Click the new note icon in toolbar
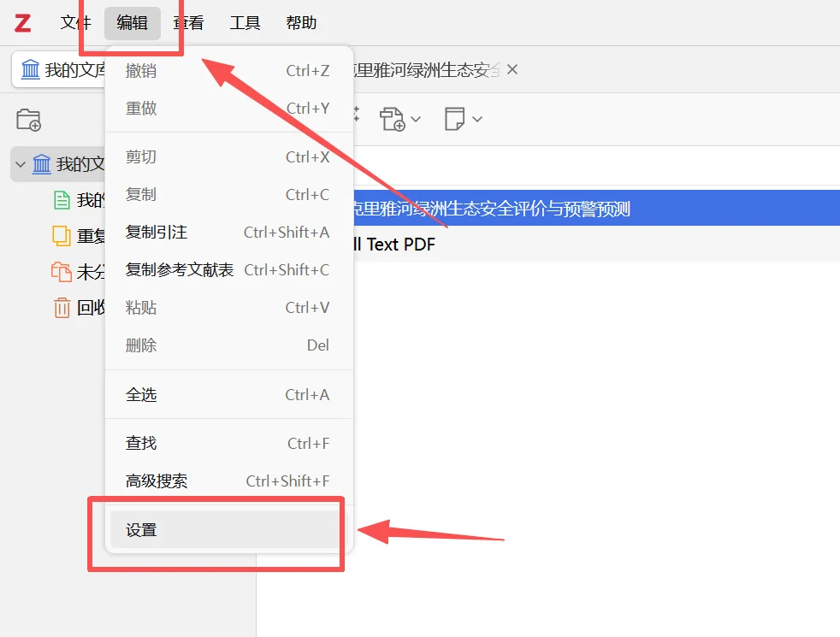The image size is (840, 637). [x=456, y=119]
